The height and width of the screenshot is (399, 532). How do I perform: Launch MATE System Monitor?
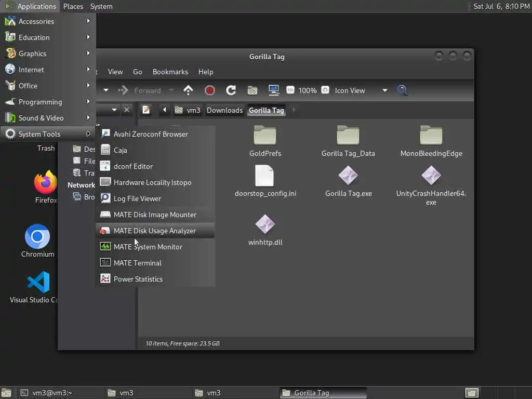[x=155, y=247]
